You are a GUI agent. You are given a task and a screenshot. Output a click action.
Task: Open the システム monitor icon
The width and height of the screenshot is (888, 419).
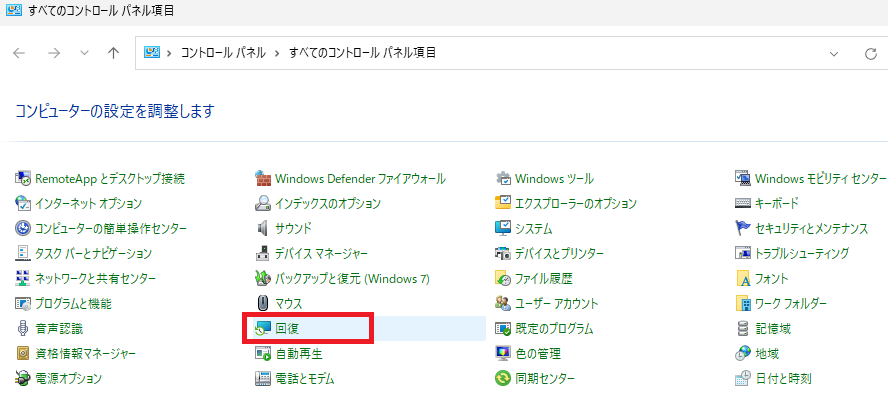tap(503, 228)
